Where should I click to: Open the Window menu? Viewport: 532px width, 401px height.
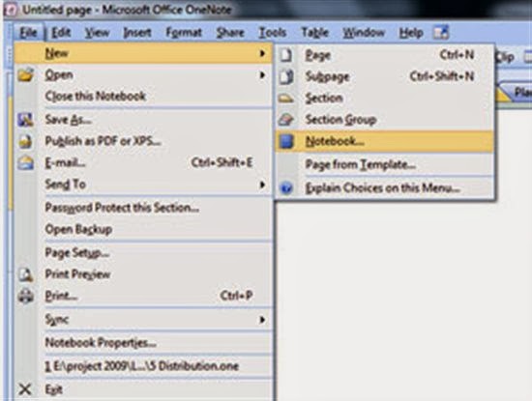[x=364, y=33]
